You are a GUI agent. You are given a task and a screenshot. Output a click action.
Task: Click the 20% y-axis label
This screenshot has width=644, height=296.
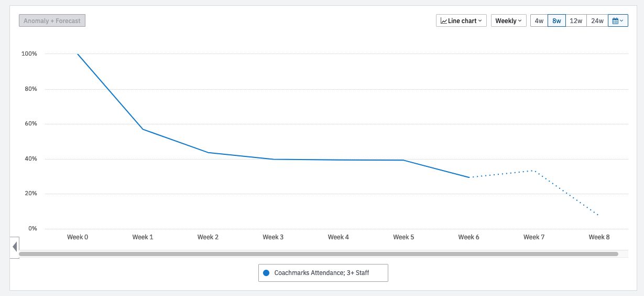point(31,194)
